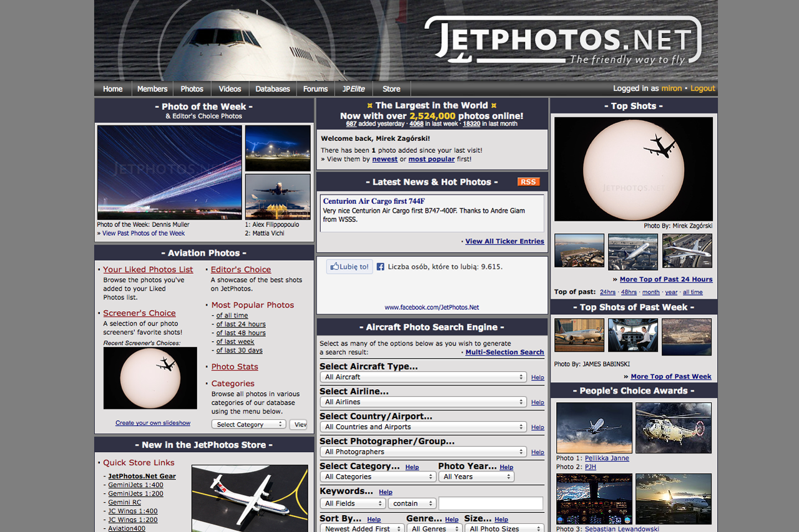View most popular of last 30 days

(240, 351)
